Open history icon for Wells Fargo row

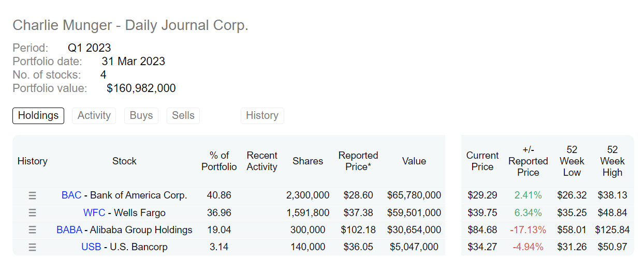pyautogui.click(x=32, y=212)
